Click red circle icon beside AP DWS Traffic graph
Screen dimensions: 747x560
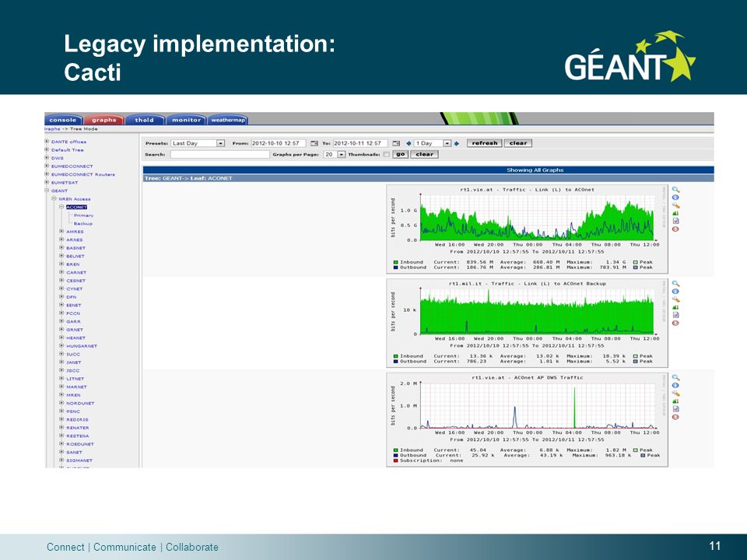(x=675, y=417)
